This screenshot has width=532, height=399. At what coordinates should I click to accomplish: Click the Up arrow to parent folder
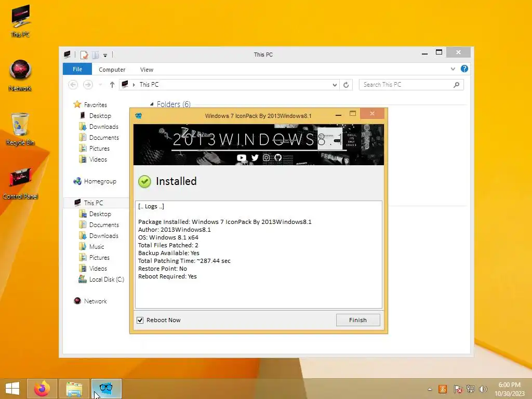coord(112,85)
